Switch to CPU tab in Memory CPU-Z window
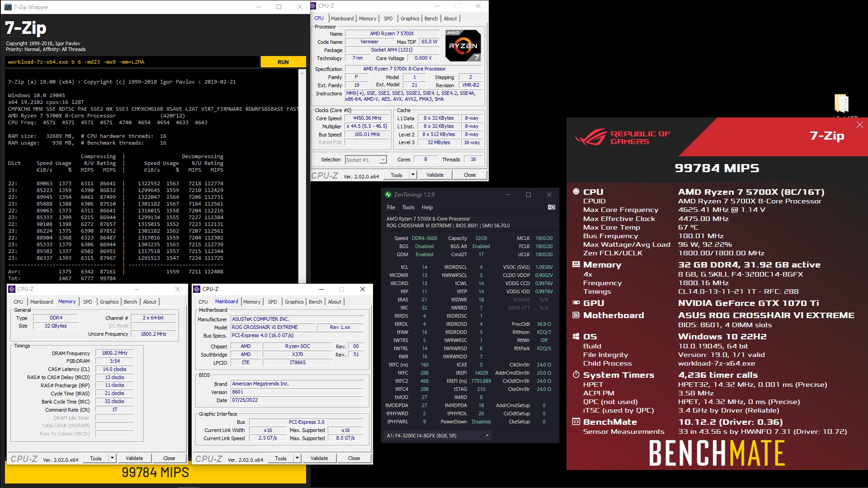 18,302
